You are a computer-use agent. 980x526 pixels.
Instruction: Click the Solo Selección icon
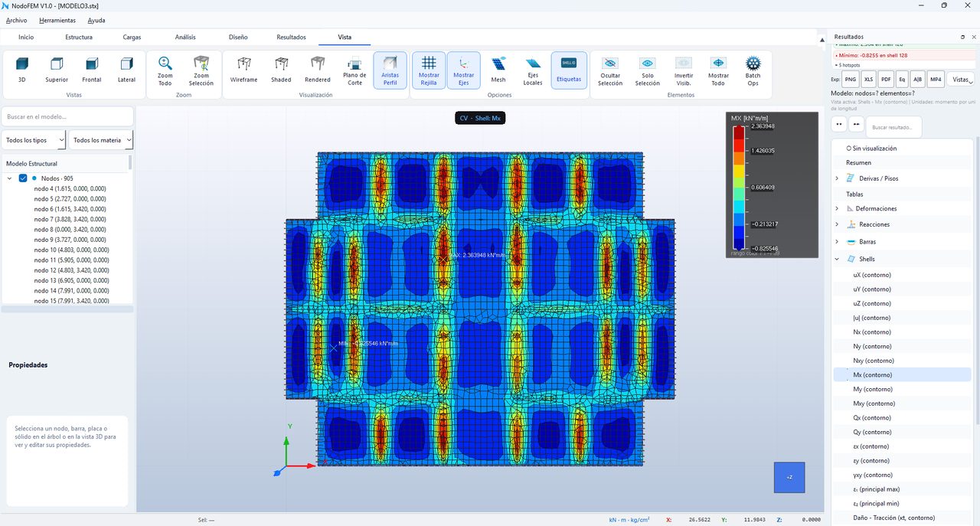[647, 64]
